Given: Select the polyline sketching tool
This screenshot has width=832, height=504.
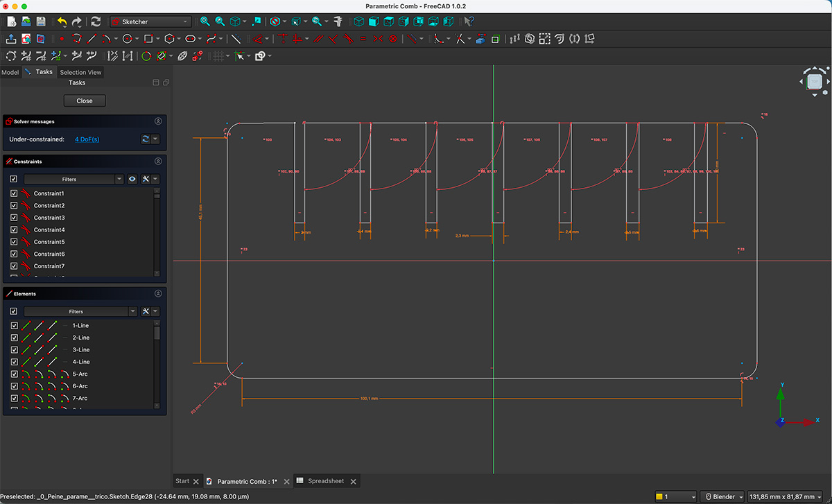Looking at the screenshot, I should pos(78,39).
